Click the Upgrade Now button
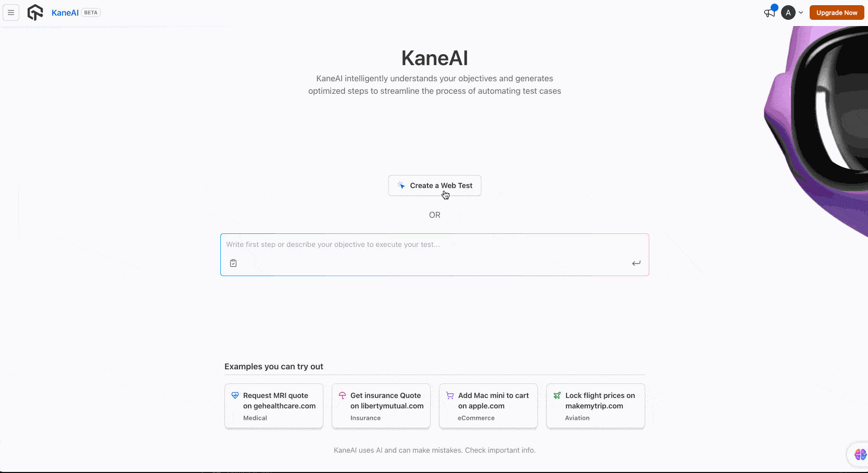Image resolution: width=868 pixels, height=473 pixels. tap(836, 13)
